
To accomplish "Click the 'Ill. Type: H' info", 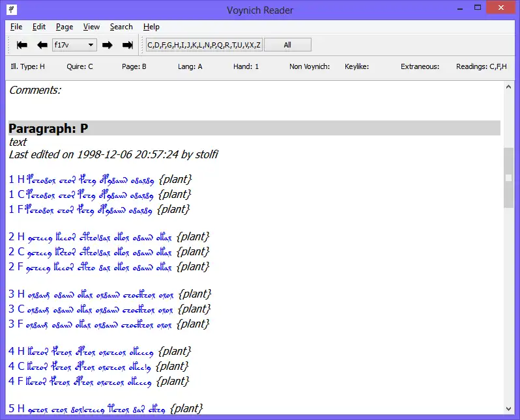I will click(x=27, y=66).
